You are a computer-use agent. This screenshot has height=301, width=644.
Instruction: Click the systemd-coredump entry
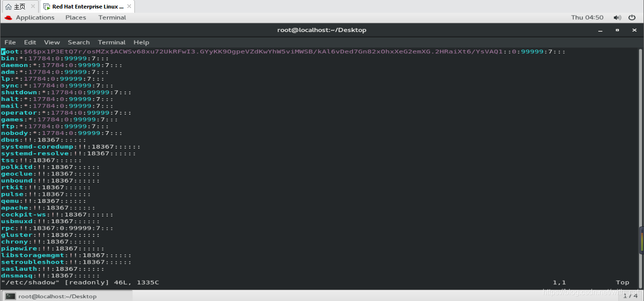coord(71,147)
